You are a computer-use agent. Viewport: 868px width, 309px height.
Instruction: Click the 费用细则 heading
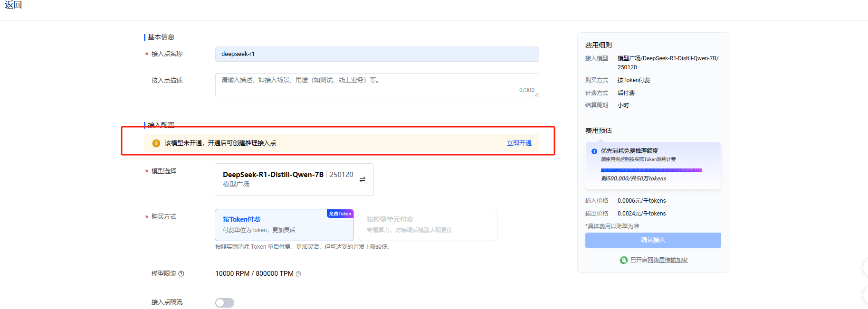pyautogui.click(x=599, y=45)
